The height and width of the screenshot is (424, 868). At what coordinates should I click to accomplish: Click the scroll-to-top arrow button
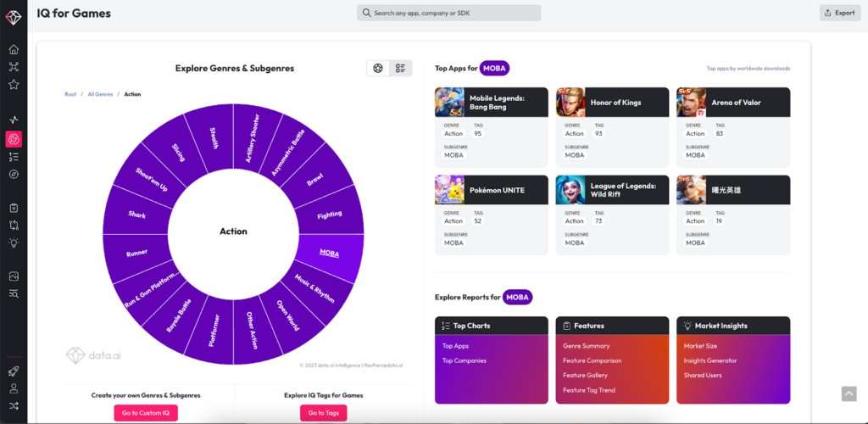(x=849, y=393)
